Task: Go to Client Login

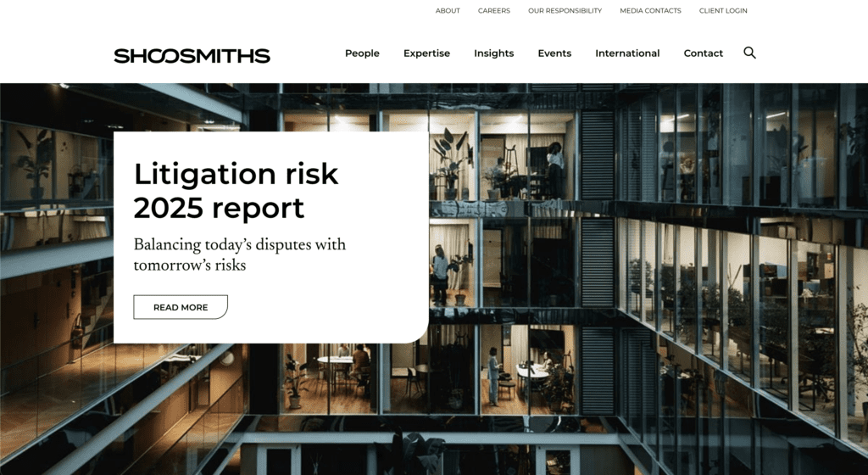Action: 723,10
